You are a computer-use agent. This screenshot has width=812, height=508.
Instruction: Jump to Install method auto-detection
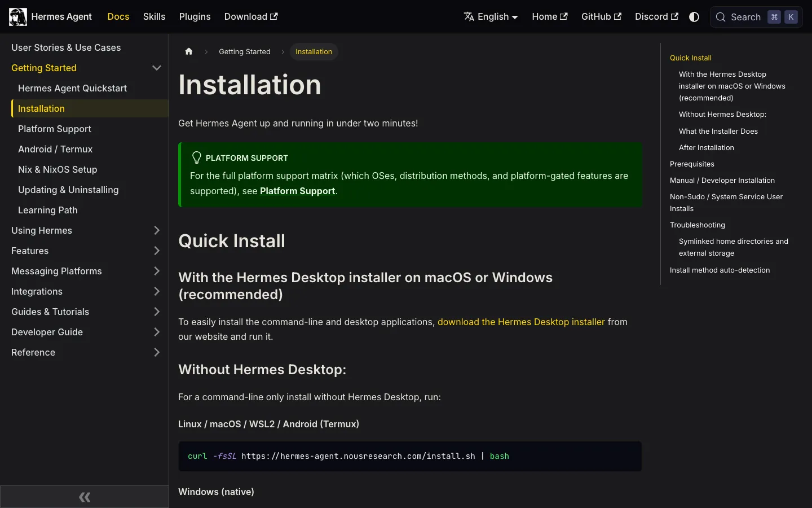(x=720, y=270)
